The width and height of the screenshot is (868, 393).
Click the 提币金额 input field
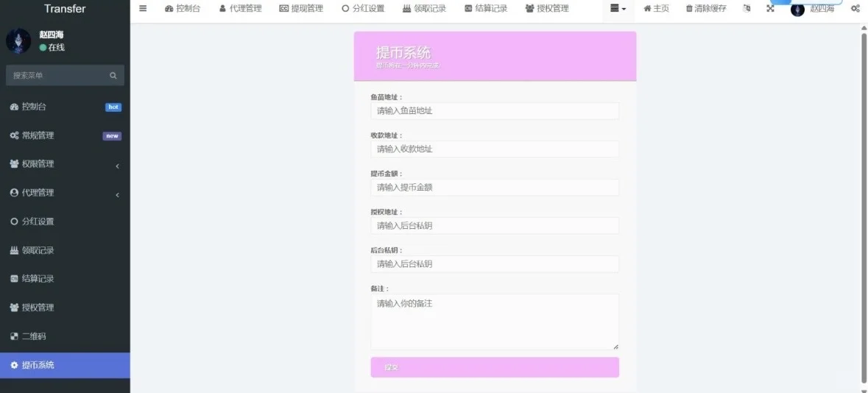tap(495, 187)
